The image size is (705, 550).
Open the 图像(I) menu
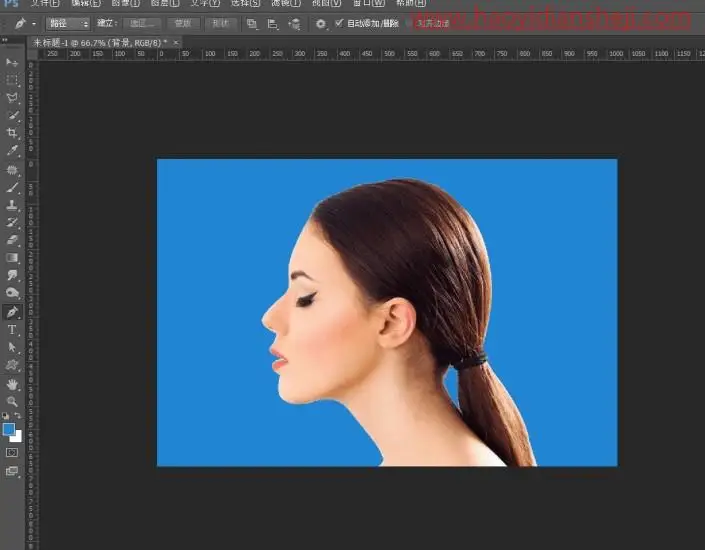(125, 3)
